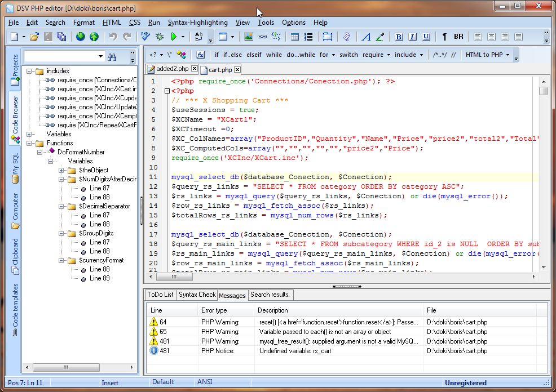Collapse the includes tree node
Image resolution: width=556 pixels, height=392 pixels.
click(x=30, y=72)
